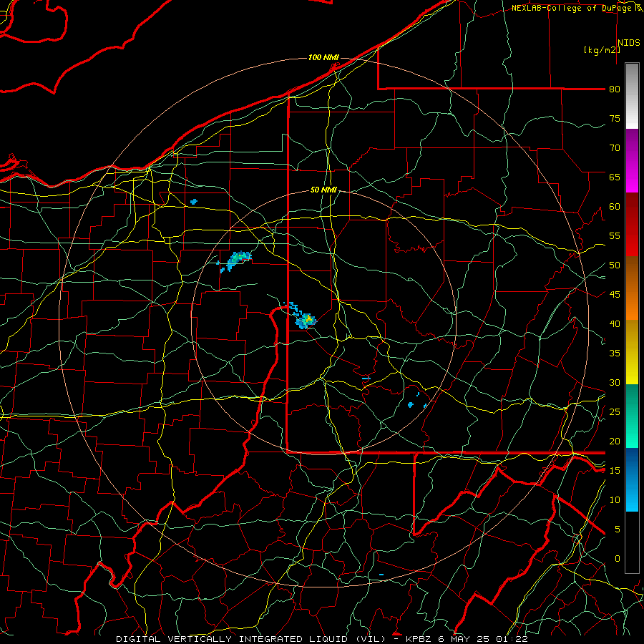
Task: Click the 6 MAY 25 01:22 timestamp
Action: pos(482,639)
